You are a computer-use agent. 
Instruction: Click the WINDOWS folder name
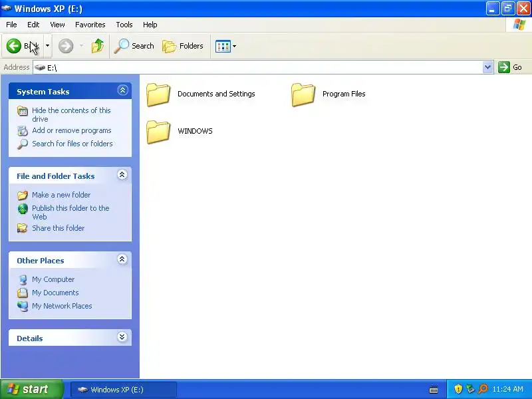click(195, 131)
